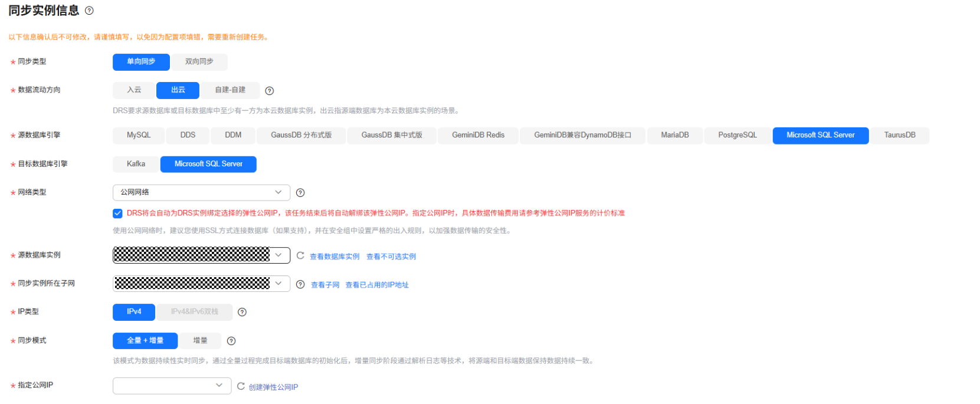Choose MySQL as source database engine

point(139,136)
